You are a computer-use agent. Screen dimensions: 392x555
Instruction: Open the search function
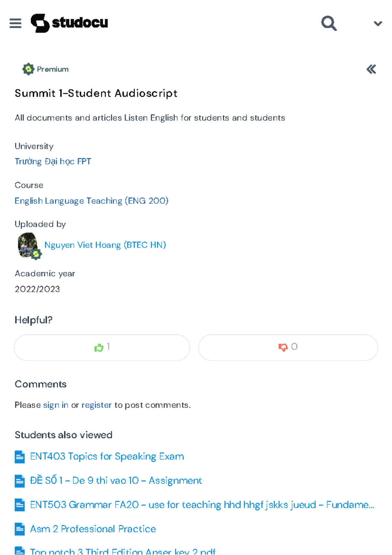(329, 23)
